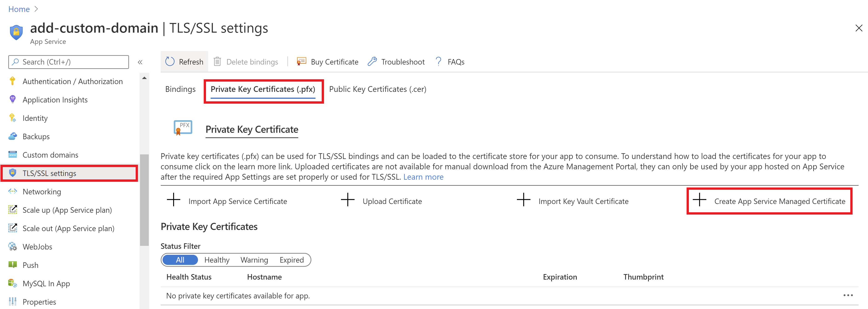
Task: Open the Public Key Certificates (.cer) tab
Action: pos(377,89)
